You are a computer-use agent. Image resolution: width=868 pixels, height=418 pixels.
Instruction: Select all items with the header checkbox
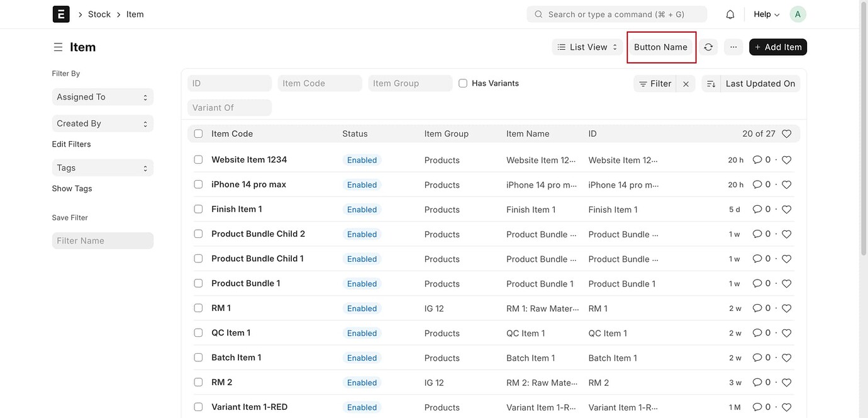pos(198,133)
